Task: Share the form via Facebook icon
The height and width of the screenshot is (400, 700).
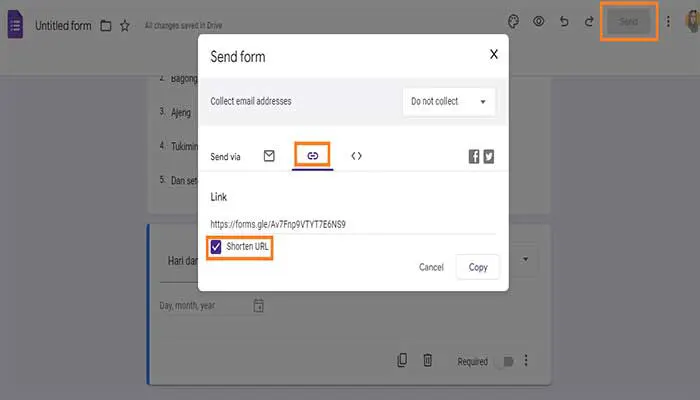Action: pyautogui.click(x=474, y=156)
